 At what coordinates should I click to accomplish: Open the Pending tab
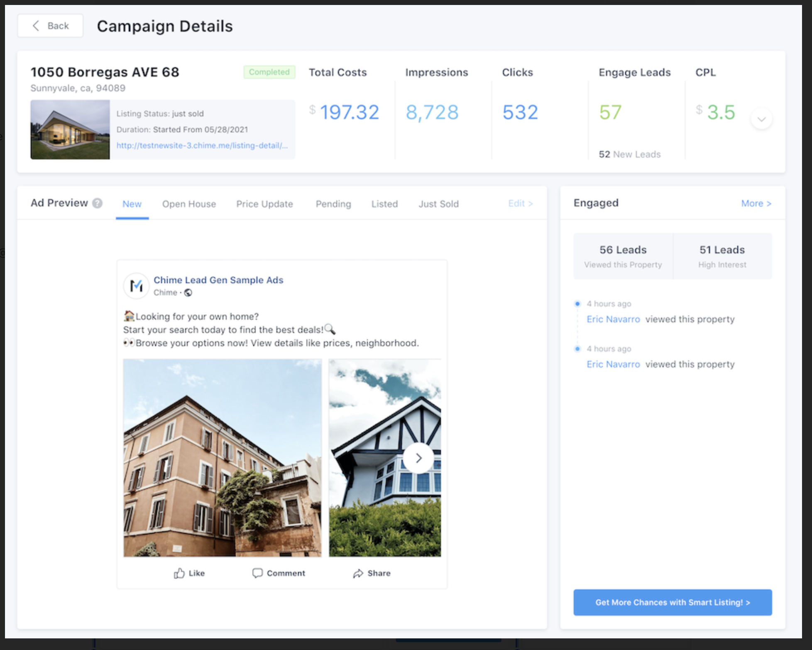pos(333,204)
